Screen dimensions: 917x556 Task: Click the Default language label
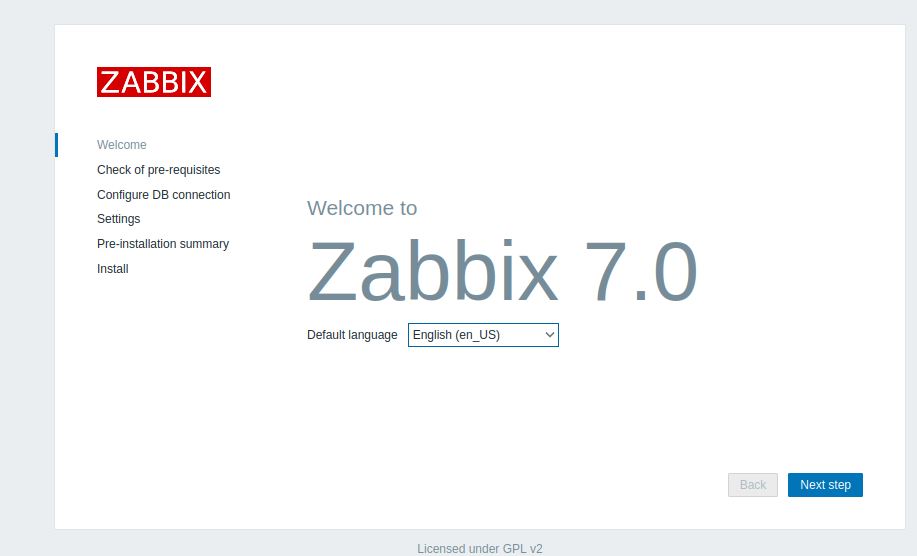click(x=352, y=335)
